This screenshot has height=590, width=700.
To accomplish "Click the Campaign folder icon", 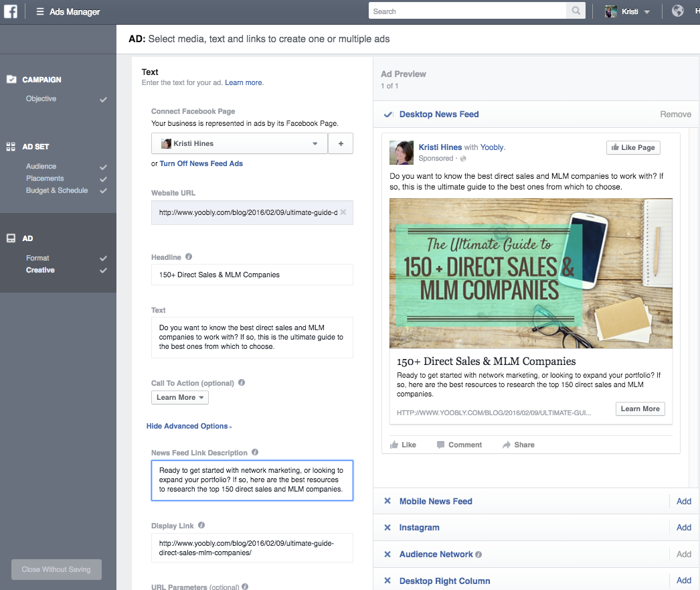I will pyautogui.click(x=11, y=80).
